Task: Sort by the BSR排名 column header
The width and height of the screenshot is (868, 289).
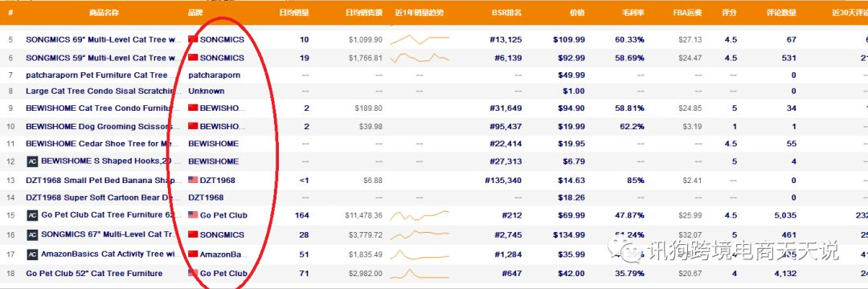Action: click(x=506, y=12)
